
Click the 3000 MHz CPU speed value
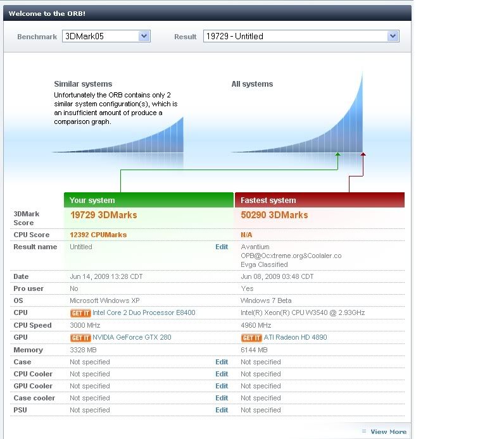pyautogui.click(x=85, y=325)
